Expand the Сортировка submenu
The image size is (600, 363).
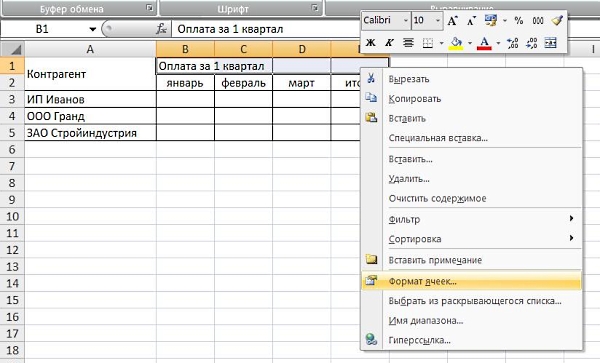tap(471, 239)
